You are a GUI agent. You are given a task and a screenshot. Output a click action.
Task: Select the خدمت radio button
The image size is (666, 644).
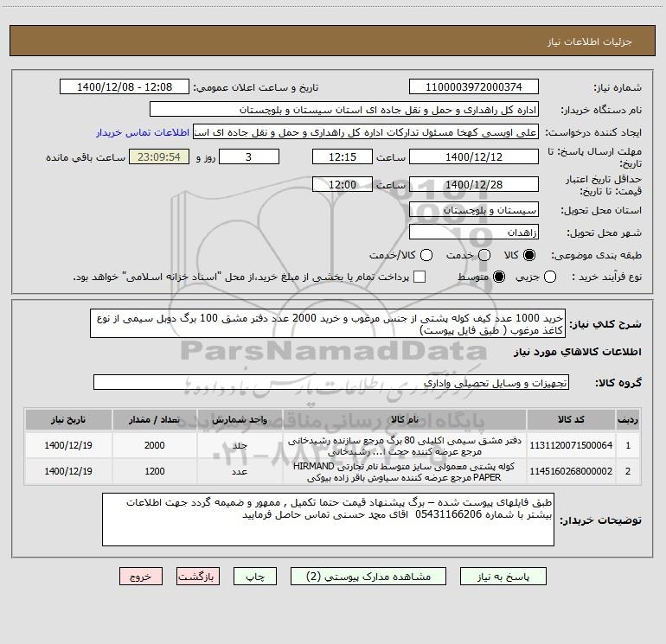(483, 255)
